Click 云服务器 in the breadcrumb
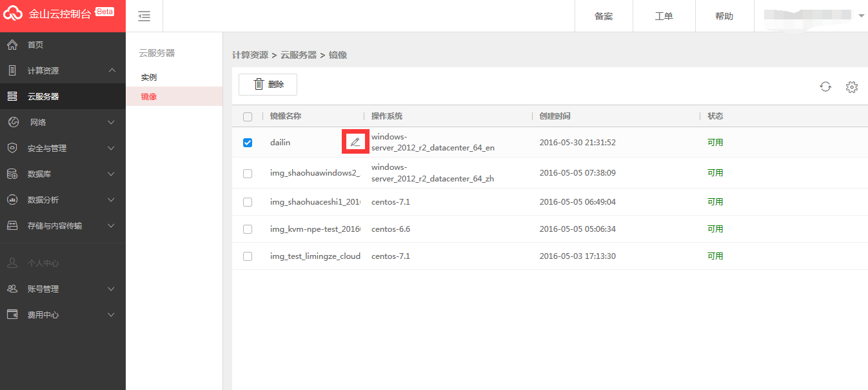 coord(299,56)
